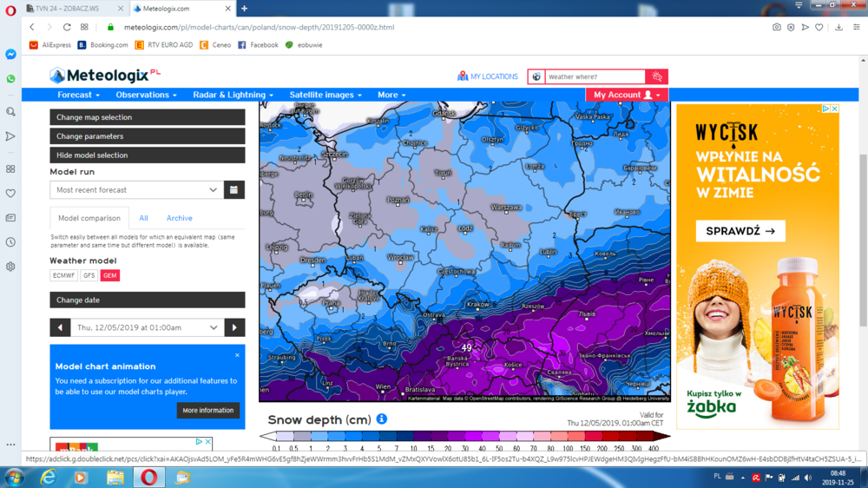Select Archive tab
Viewport: 868px width, 488px height.
coord(180,218)
